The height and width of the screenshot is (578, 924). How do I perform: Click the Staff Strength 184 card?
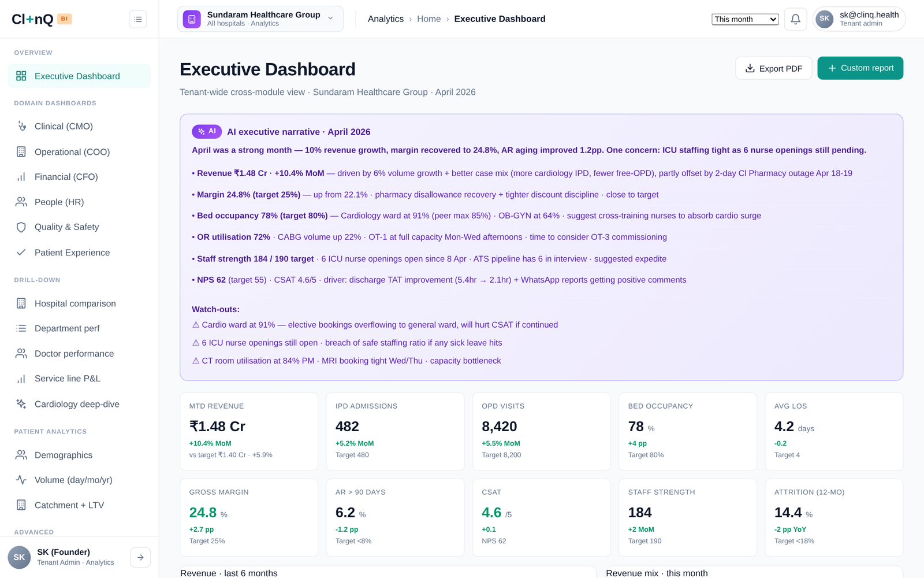[688, 517]
